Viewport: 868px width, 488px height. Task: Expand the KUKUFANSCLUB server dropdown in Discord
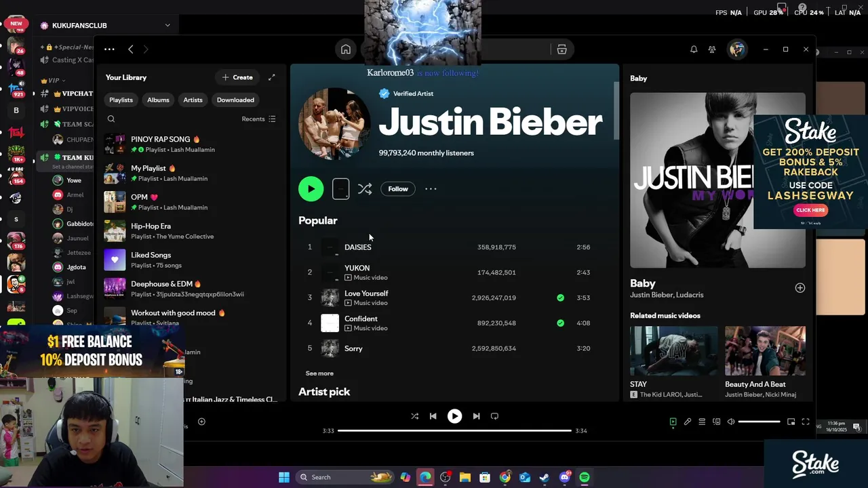(167, 25)
